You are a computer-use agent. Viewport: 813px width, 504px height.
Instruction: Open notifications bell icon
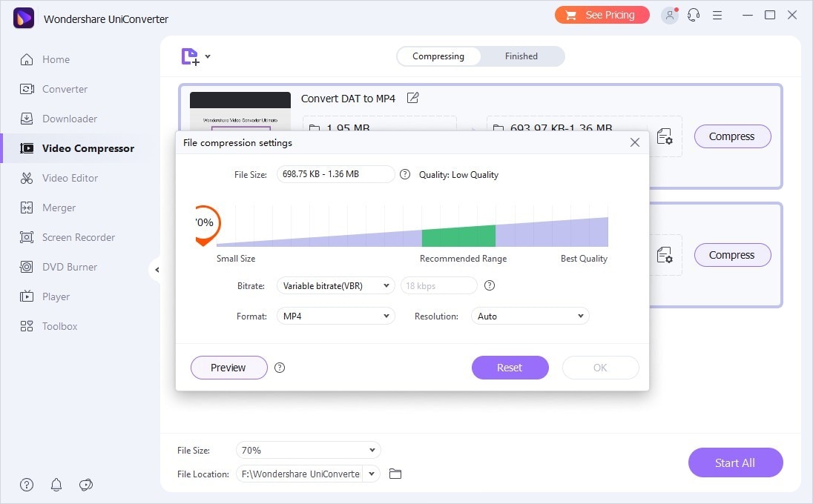(56, 485)
